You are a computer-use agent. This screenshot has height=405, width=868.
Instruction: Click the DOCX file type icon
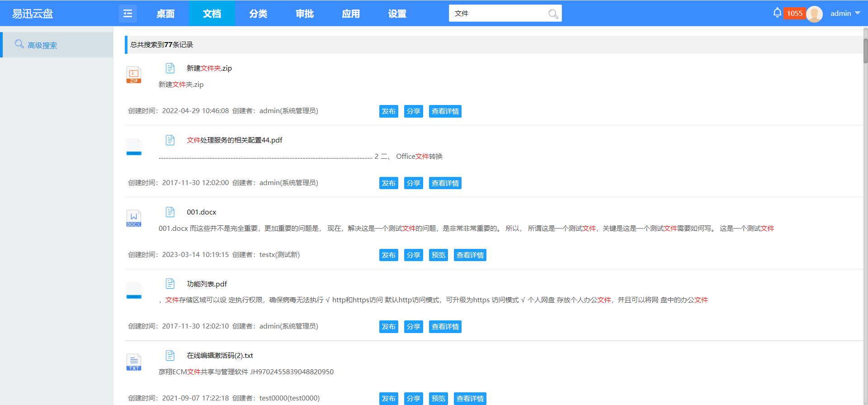[x=134, y=218]
